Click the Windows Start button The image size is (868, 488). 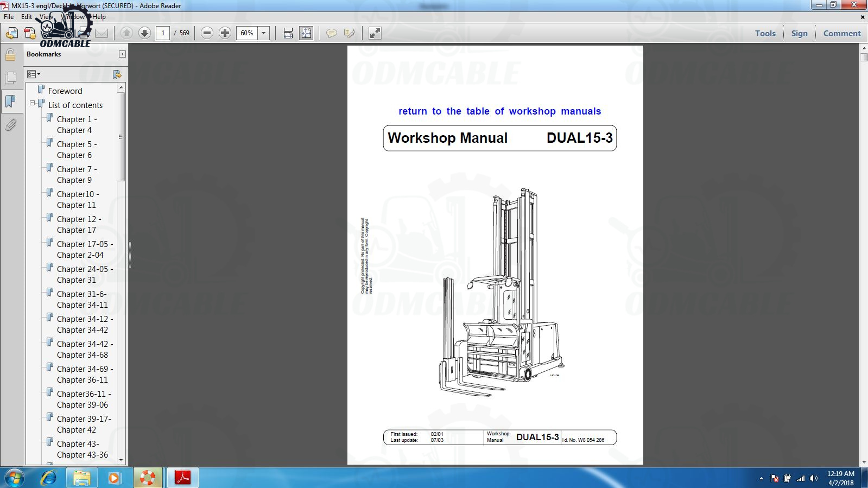click(15, 478)
